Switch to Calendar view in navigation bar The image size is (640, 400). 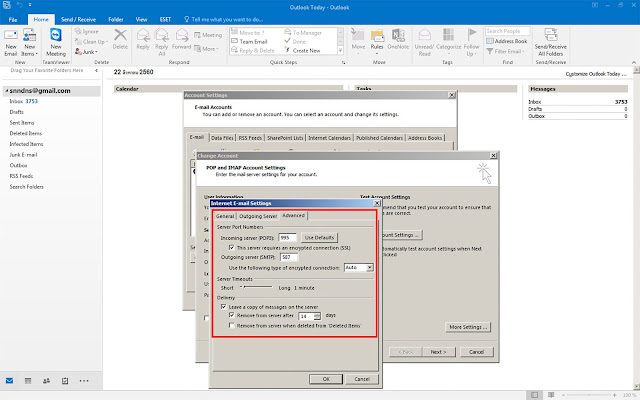[x=28, y=381]
